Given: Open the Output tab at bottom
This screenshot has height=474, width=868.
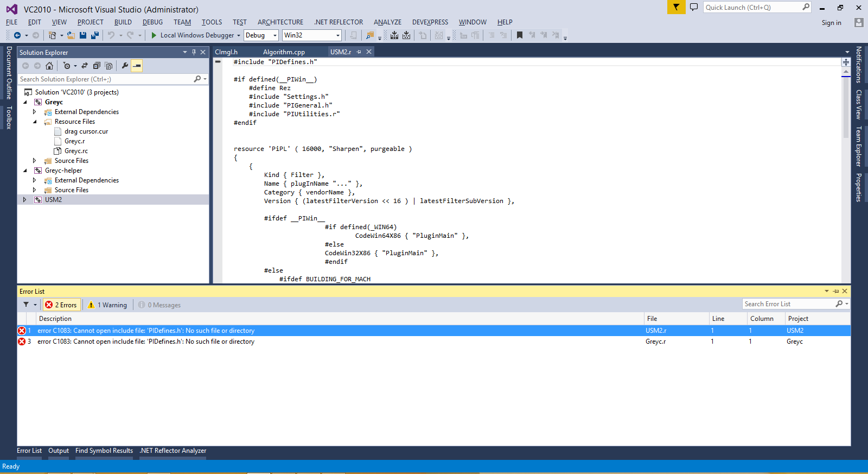Looking at the screenshot, I should point(59,451).
